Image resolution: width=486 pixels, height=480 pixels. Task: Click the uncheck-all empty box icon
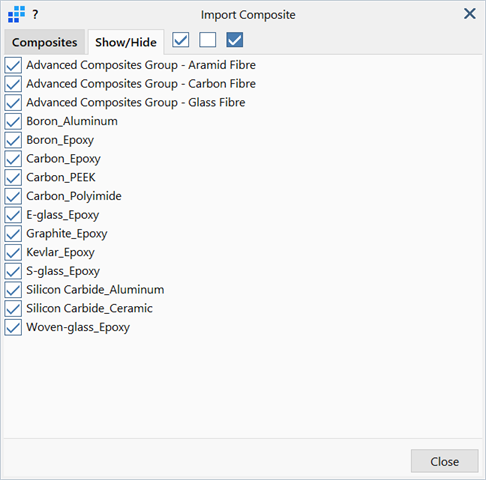click(207, 40)
